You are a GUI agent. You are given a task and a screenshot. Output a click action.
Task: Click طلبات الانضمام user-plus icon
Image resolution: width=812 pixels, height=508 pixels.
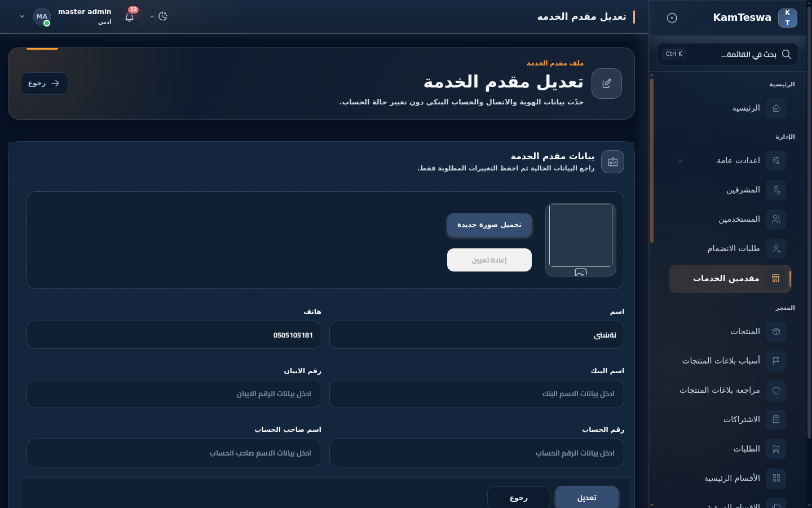tap(776, 248)
